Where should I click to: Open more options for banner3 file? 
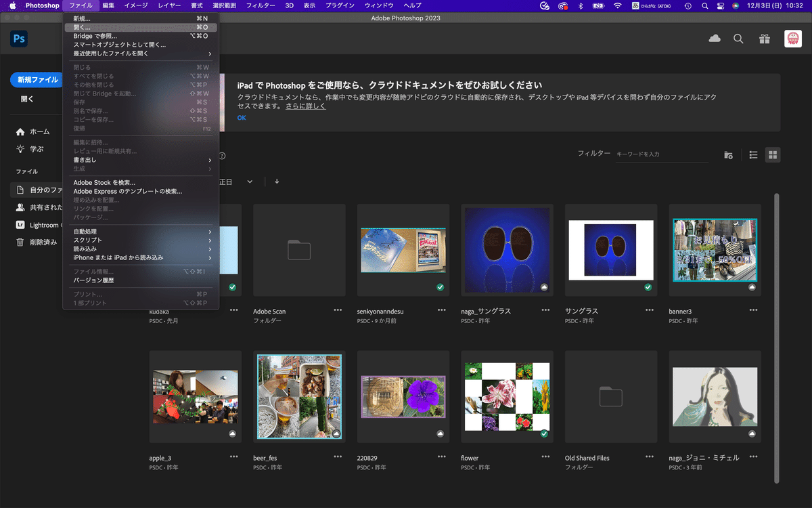click(x=753, y=310)
